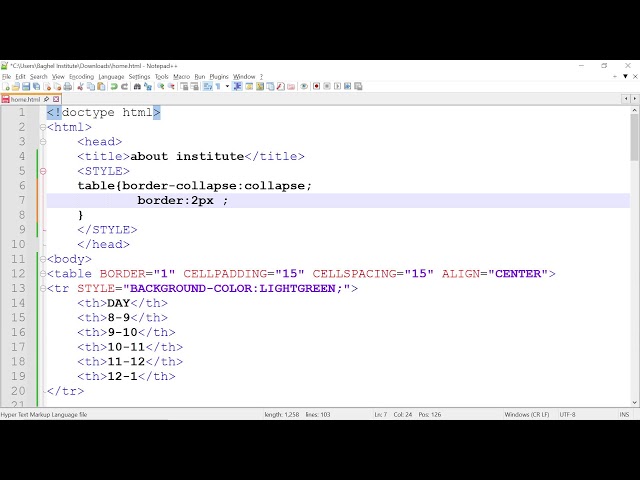This screenshot has height=480, width=640.
Task: Close all documents toolbar icon
Action: (x=58, y=86)
